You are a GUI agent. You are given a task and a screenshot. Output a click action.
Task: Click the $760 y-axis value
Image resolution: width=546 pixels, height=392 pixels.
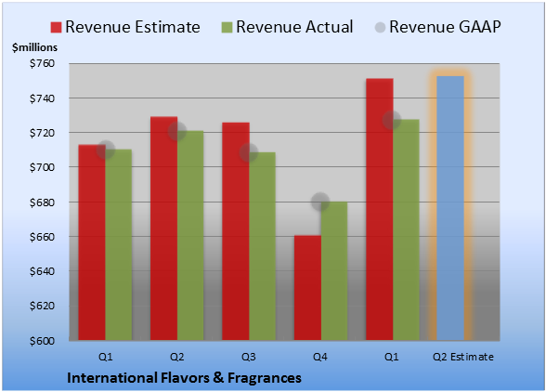click(x=42, y=63)
